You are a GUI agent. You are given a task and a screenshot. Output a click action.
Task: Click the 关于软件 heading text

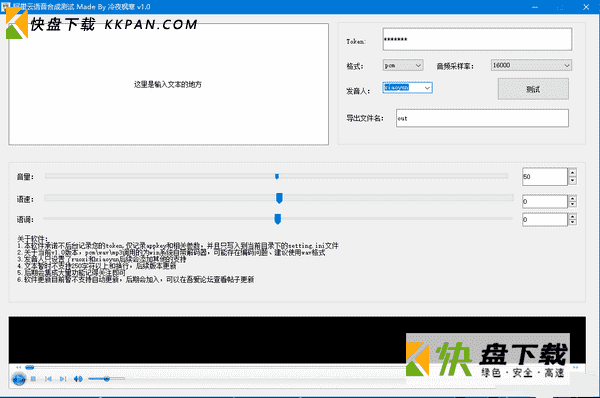(33, 239)
